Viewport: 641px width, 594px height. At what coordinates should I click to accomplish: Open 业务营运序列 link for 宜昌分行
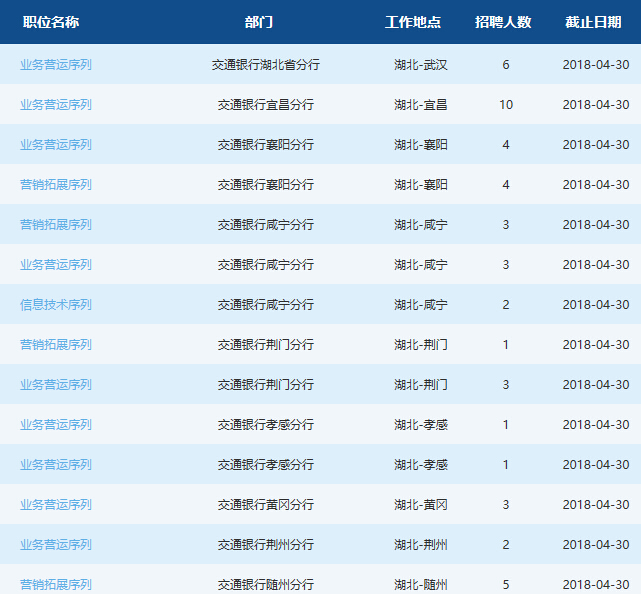pyautogui.click(x=56, y=105)
